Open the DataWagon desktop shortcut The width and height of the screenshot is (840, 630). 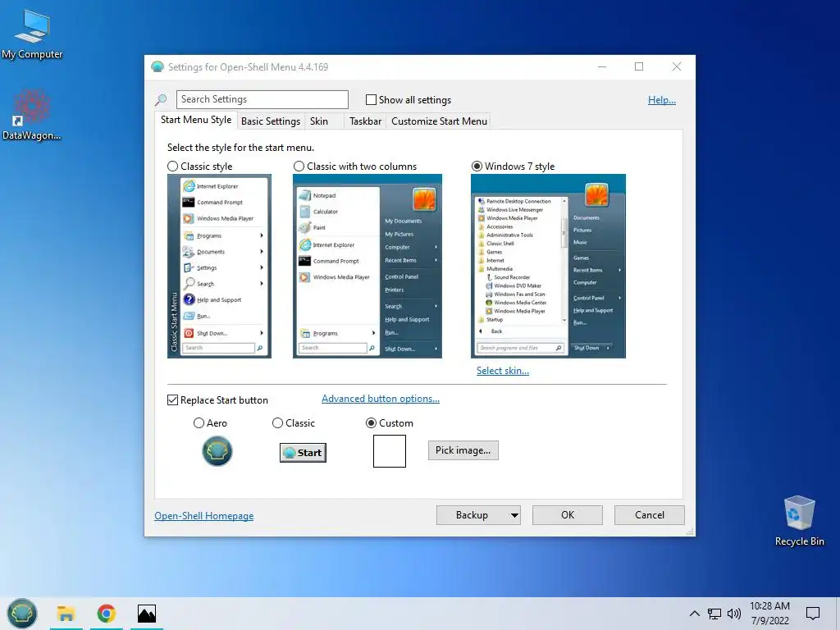(32, 115)
